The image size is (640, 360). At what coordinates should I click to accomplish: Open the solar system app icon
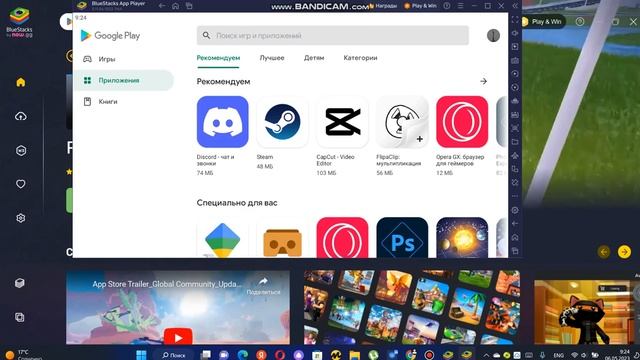[x=462, y=238]
